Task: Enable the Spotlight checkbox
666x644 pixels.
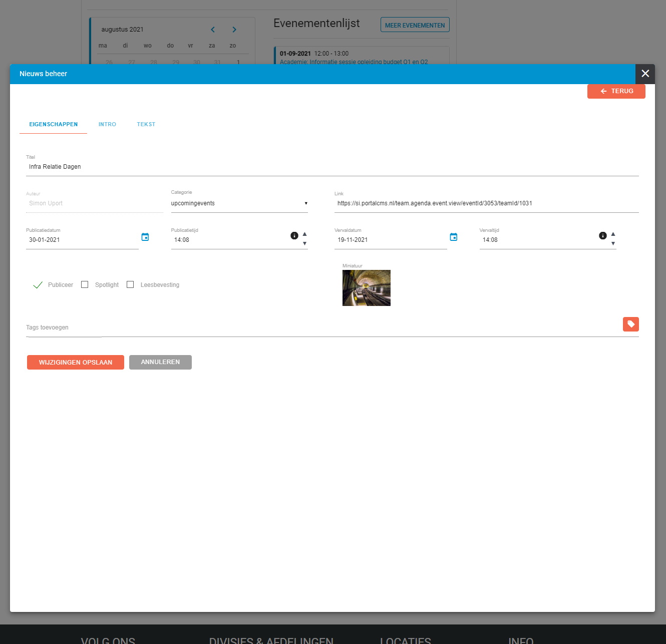Action: 85,284
